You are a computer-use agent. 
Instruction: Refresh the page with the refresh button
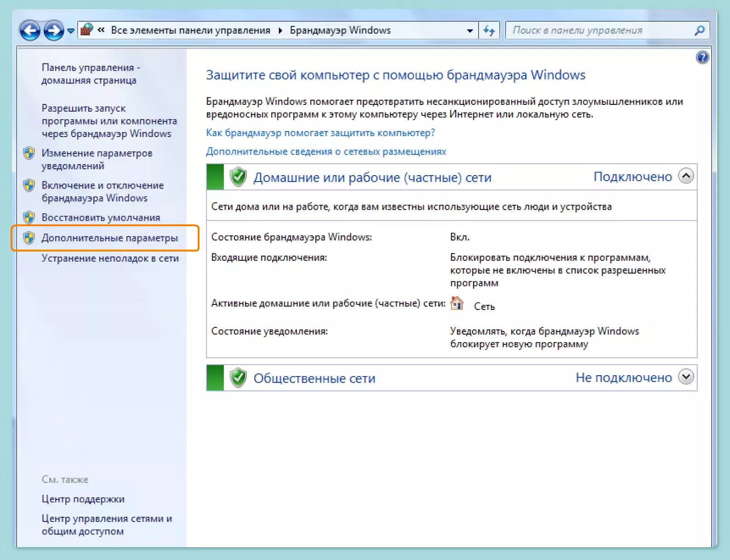489,31
